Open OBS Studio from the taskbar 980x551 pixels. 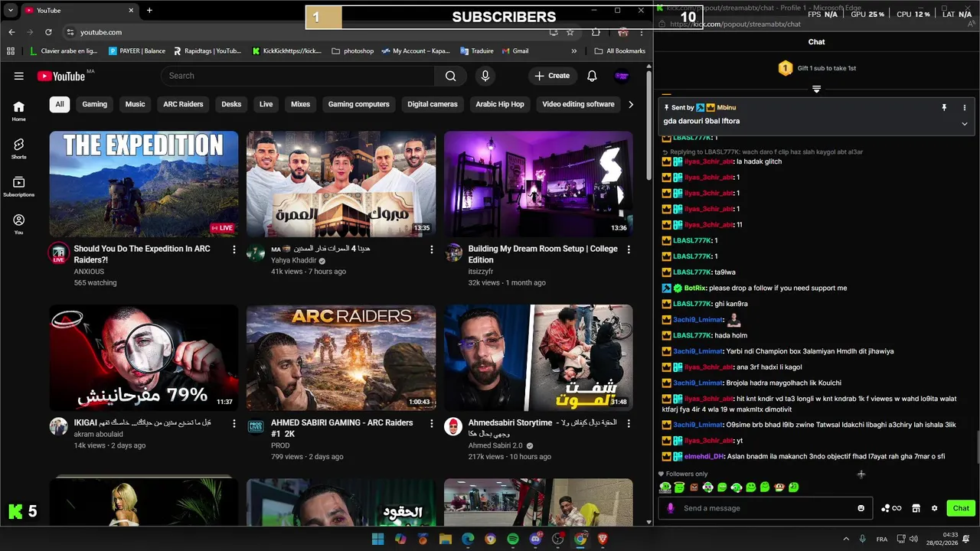tap(558, 539)
